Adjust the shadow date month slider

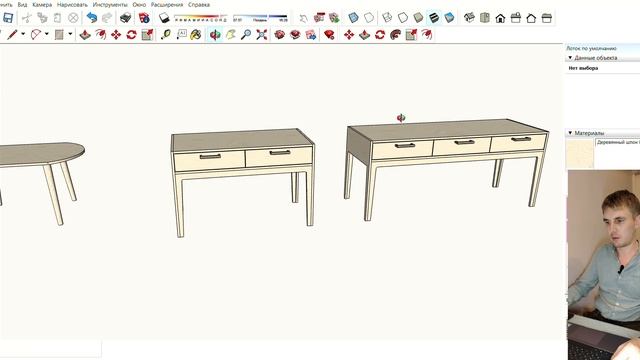pos(200,18)
